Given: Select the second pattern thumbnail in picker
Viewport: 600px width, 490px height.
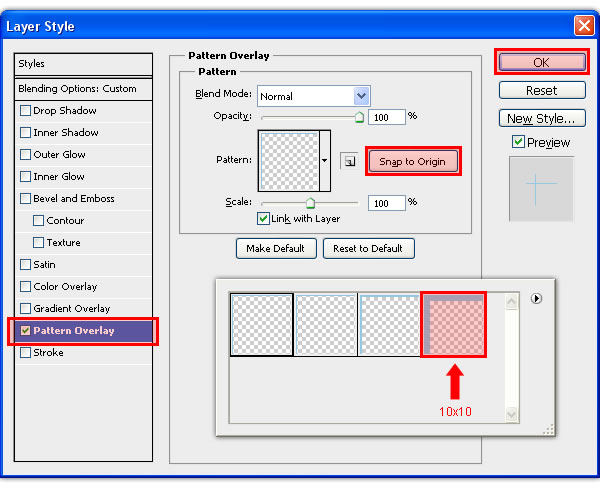Looking at the screenshot, I should click(326, 325).
